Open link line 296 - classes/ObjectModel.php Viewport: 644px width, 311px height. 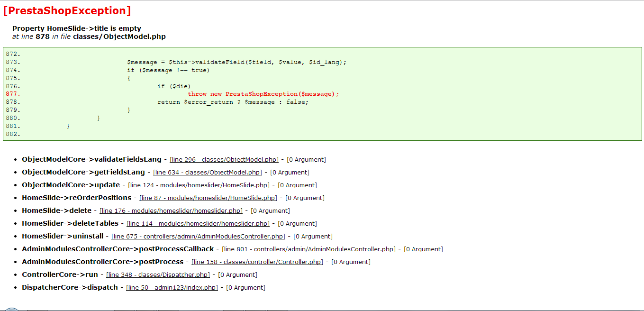click(x=224, y=160)
